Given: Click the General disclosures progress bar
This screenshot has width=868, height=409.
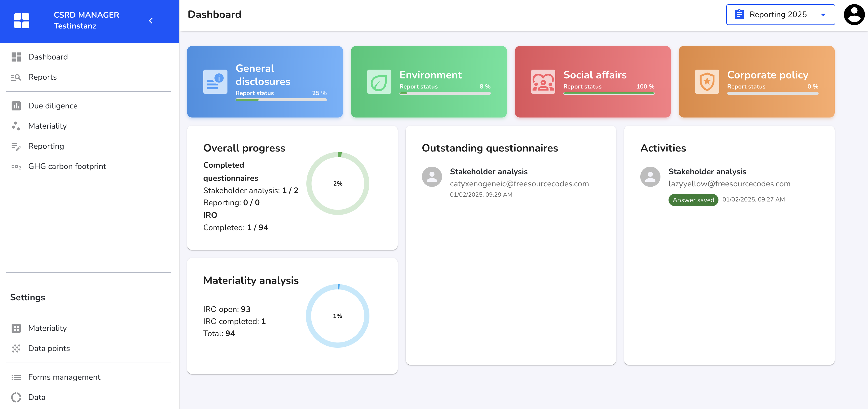Looking at the screenshot, I should point(281,100).
